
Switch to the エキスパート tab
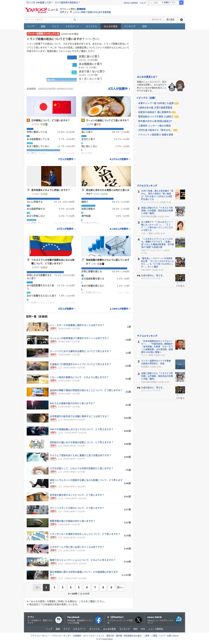72,26
